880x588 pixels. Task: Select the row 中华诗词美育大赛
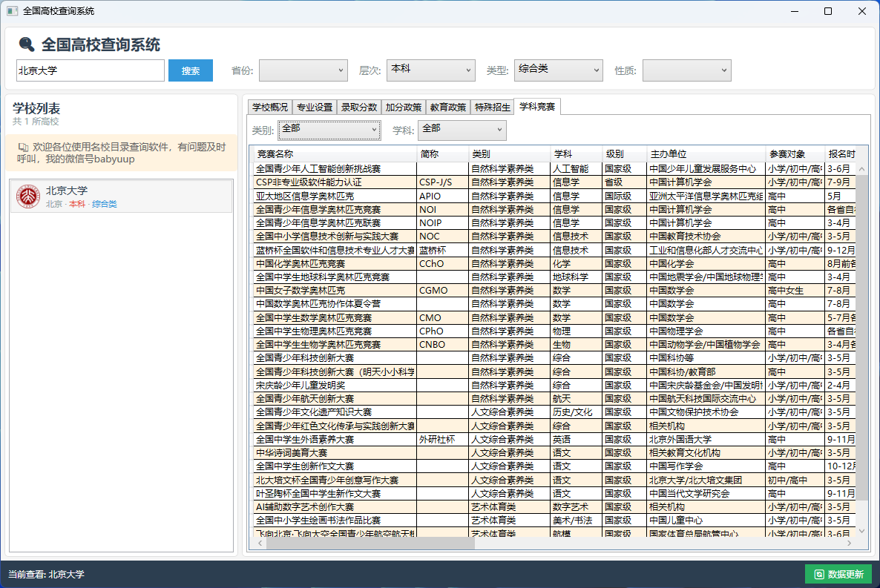click(x=554, y=453)
